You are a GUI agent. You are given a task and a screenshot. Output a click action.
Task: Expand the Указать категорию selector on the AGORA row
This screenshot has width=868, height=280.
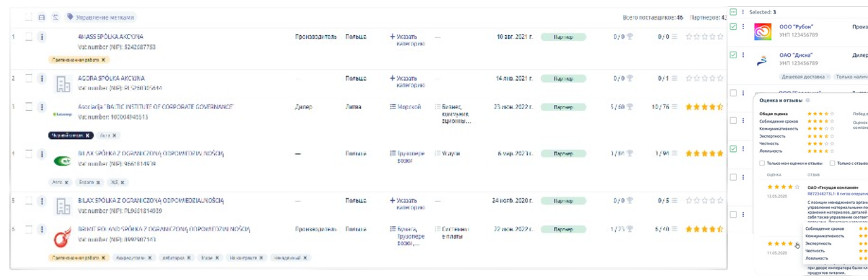[x=408, y=82]
